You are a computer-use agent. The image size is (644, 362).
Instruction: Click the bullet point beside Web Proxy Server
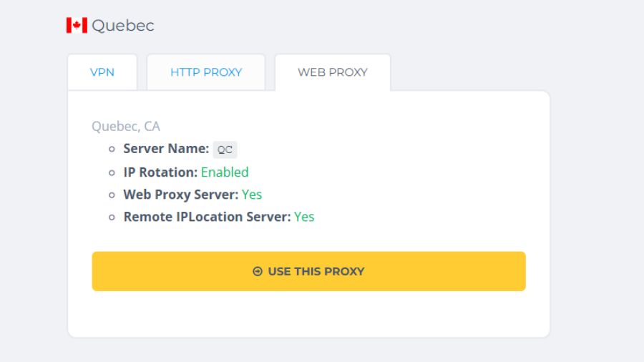pos(112,195)
